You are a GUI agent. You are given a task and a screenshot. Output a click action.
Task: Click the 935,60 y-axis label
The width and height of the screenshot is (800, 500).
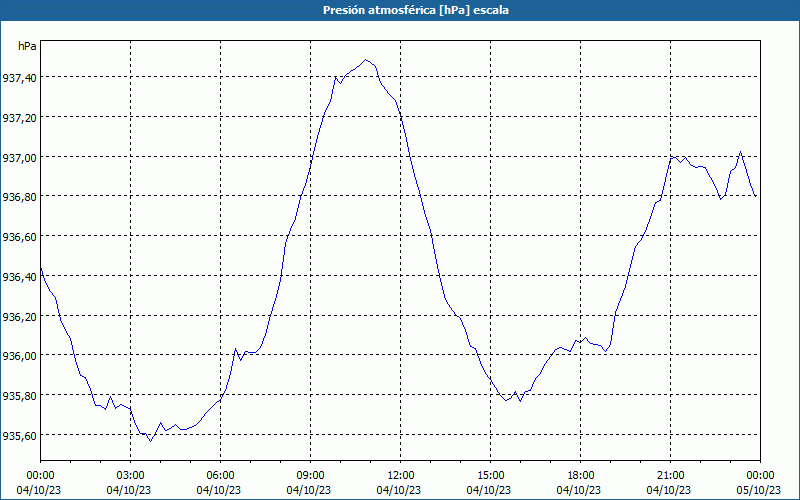point(19,435)
